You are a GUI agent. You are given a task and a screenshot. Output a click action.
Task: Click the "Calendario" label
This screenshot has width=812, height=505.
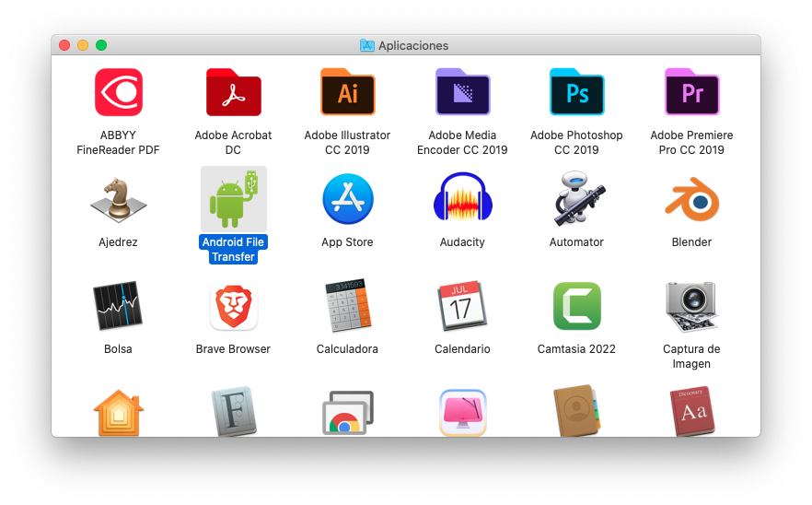[462, 349]
